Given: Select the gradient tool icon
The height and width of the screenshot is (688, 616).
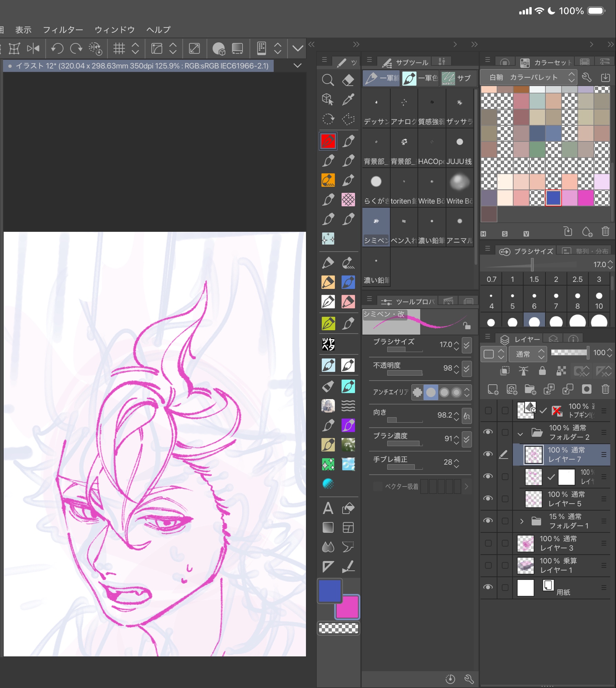Looking at the screenshot, I should [x=328, y=527].
